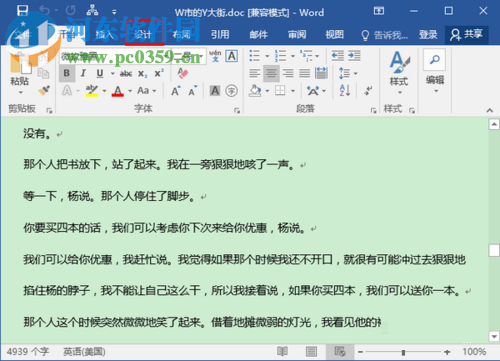Click the Character Border icon
Screen dimensions: 500x361
click(x=232, y=56)
